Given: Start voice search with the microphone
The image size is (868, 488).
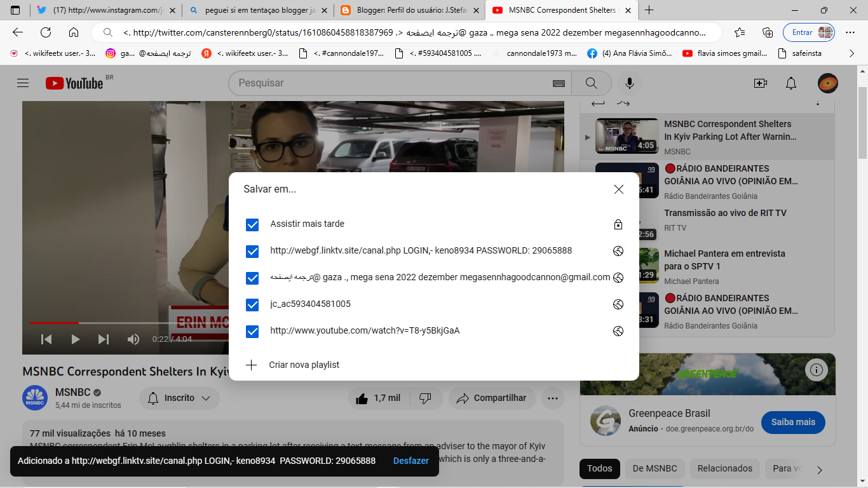Looking at the screenshot, I should [x=629, y=83].
